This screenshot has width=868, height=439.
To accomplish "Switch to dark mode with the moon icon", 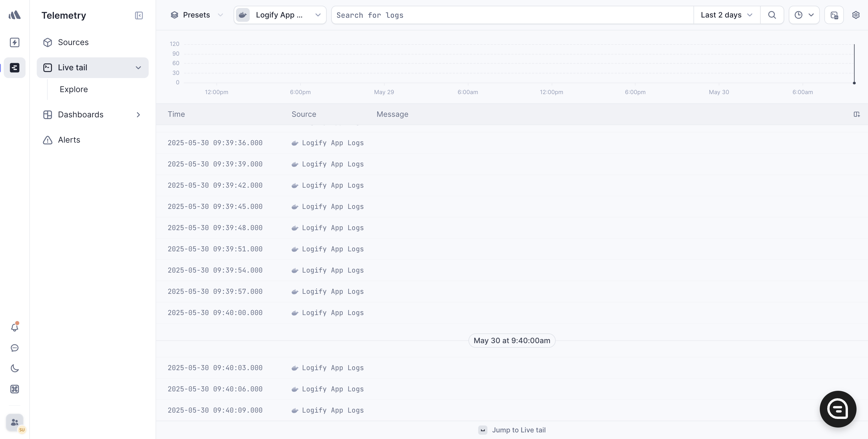I will tap(14, 368).
